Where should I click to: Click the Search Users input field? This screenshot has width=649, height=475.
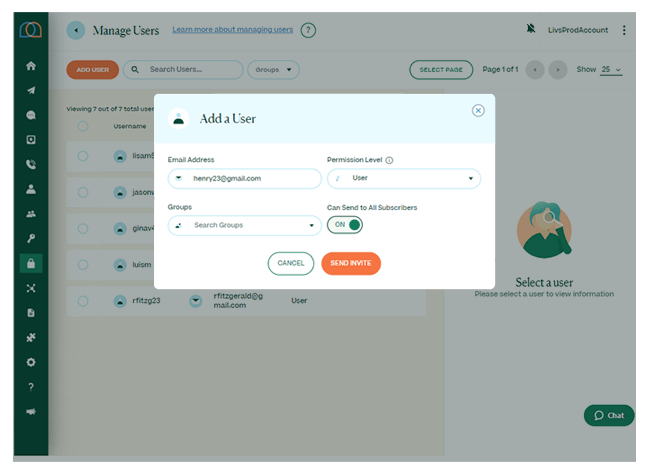183,70
